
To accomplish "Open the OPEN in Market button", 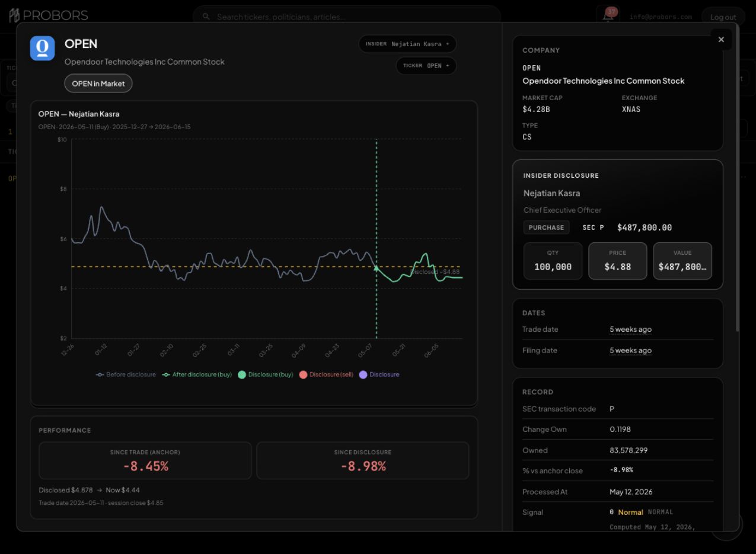I will click(98, 84).
